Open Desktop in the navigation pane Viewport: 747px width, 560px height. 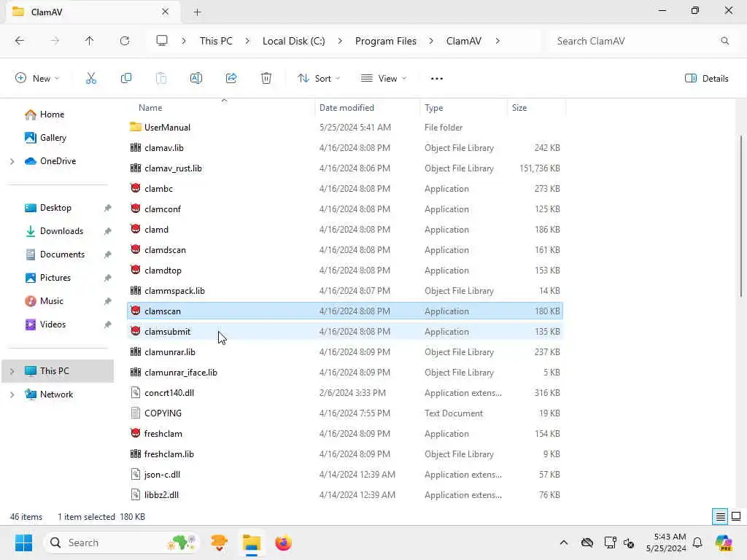click(x=55, y=208)
